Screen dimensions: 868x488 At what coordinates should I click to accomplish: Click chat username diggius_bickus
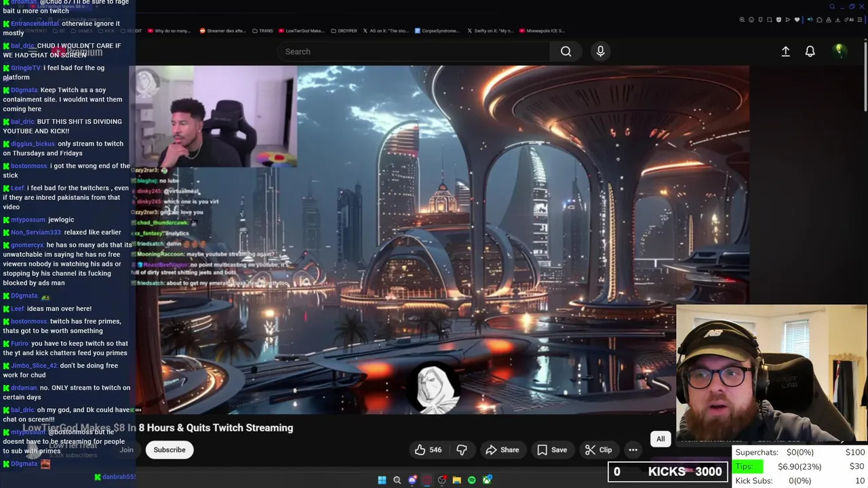[33, 144]
